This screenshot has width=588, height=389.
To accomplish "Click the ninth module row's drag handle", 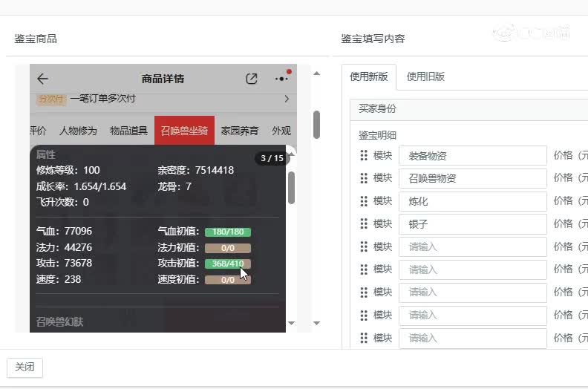I will (x=364, y=338).
